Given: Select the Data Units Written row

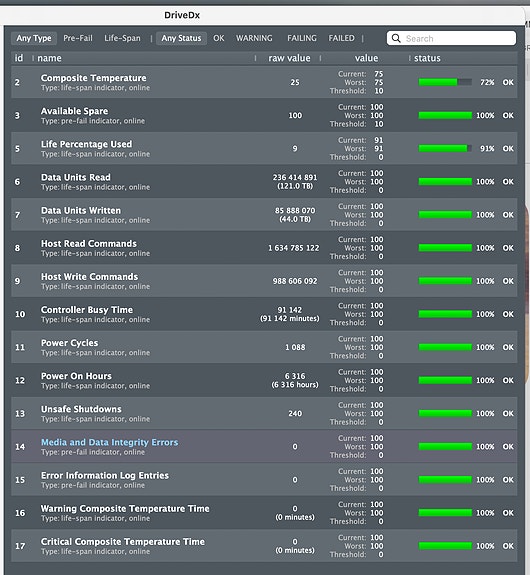Looking at the screenshot, I should 264,215.
